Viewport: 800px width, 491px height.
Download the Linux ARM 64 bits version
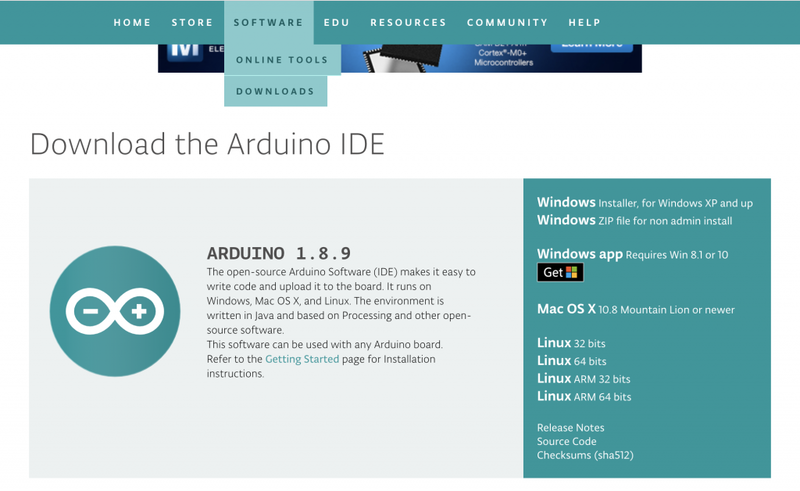point(584,397)
